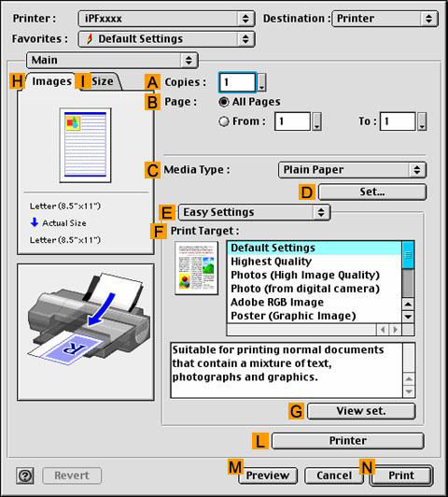This screenshot has height=497, width=448.
Task: Open the Media Type Plain Paper dropdown
Action: pos(353,170)
